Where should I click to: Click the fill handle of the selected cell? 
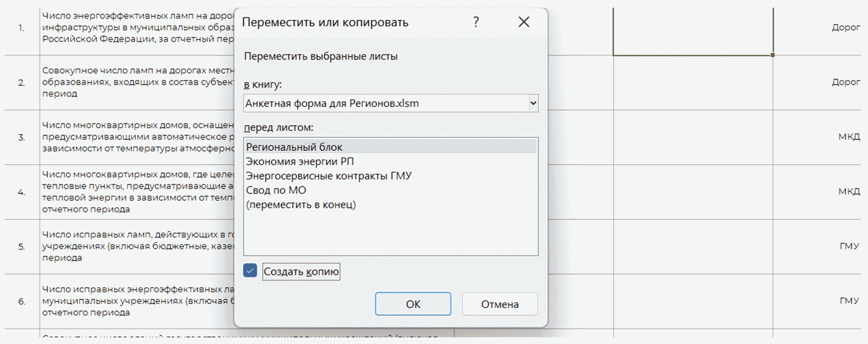click(x=772, y=55)
